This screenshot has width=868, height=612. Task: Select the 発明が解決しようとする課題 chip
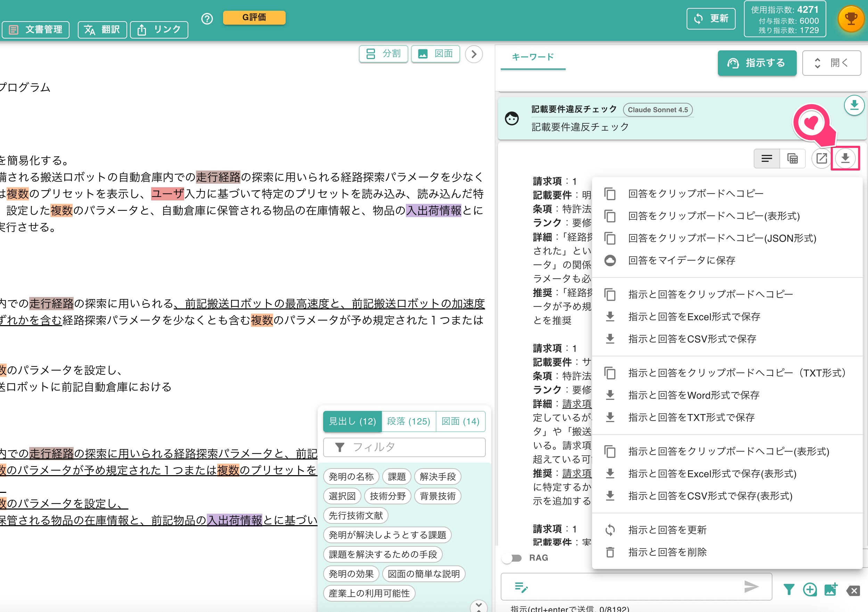point(387,535)
